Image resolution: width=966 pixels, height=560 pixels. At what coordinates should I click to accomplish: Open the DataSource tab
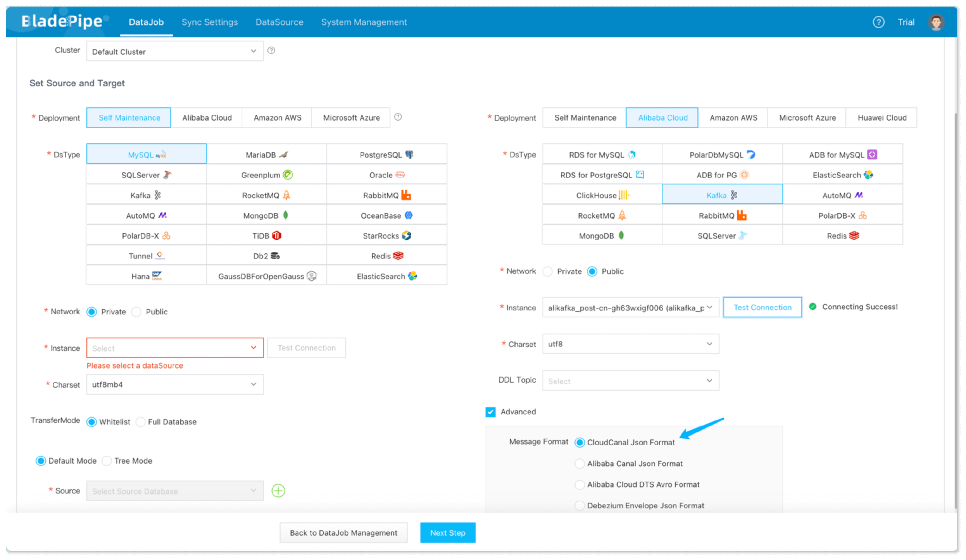click(279, 22)
